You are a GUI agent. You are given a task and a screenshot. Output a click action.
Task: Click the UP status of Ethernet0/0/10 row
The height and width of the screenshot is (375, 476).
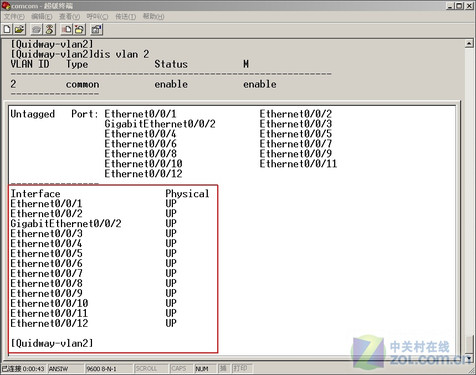pyautogui.click(x=171, y=303)
